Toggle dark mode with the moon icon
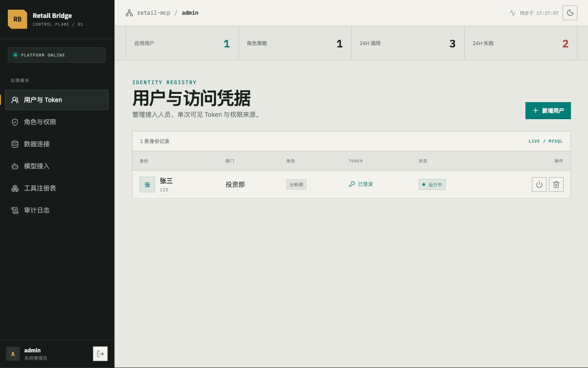This screenshot has width=588, height=368. tap(571, 13)
